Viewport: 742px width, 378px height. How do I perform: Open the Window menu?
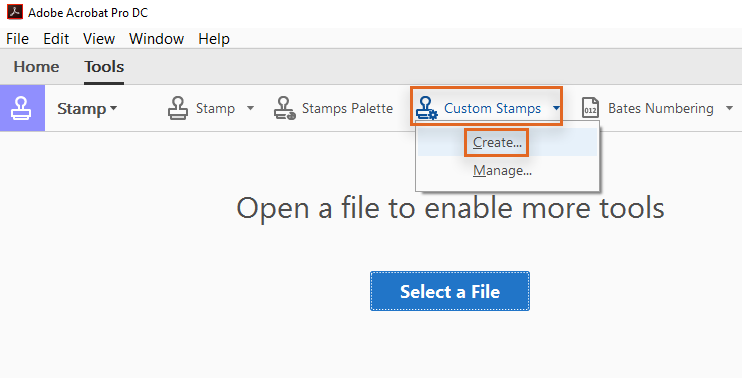[157, 39]
